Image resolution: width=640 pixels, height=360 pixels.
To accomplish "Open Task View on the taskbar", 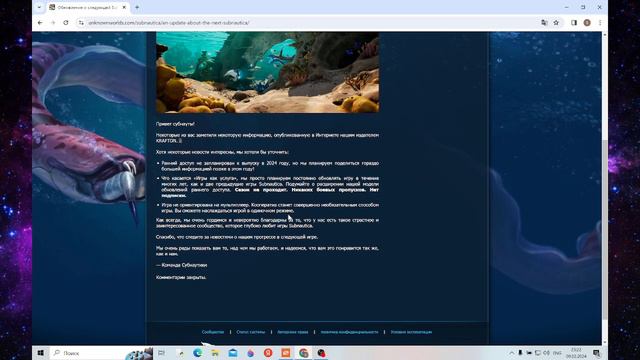I will 161,353.
